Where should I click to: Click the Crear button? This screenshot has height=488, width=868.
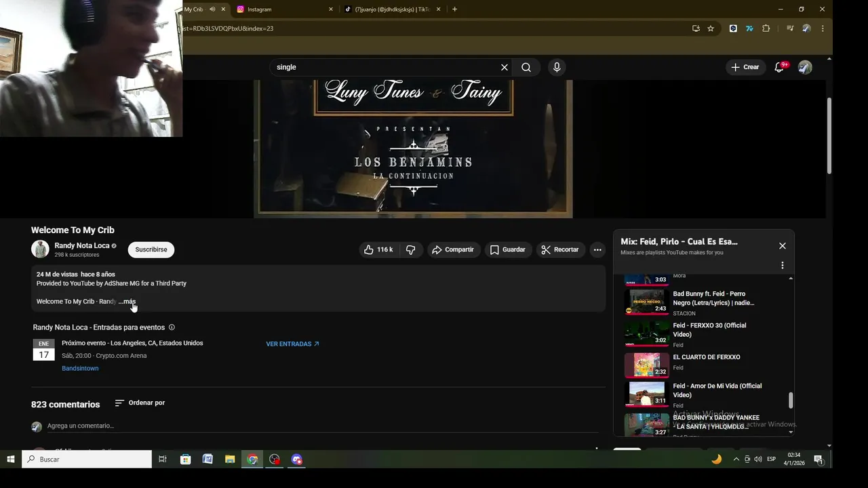[x=745, y=67]
